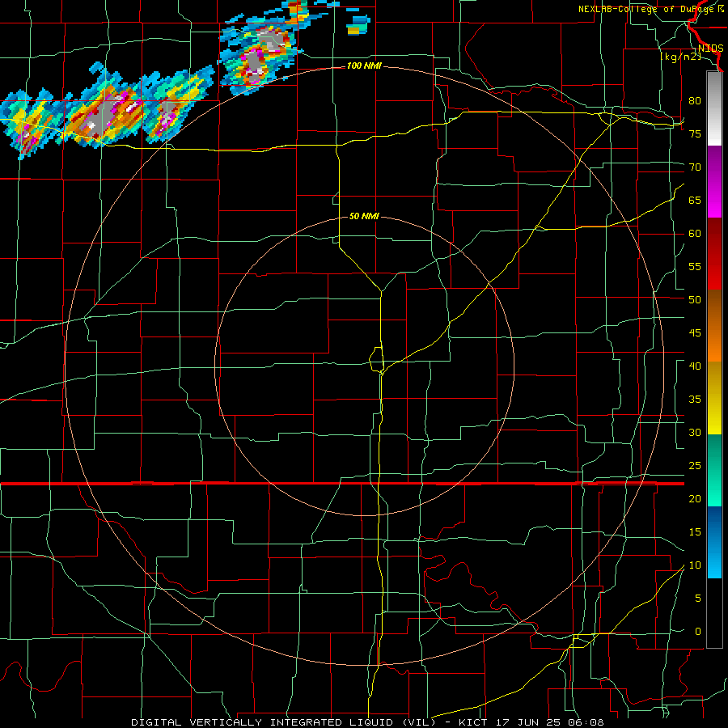Click the 20 value on the scale

(x=695, y=499)
